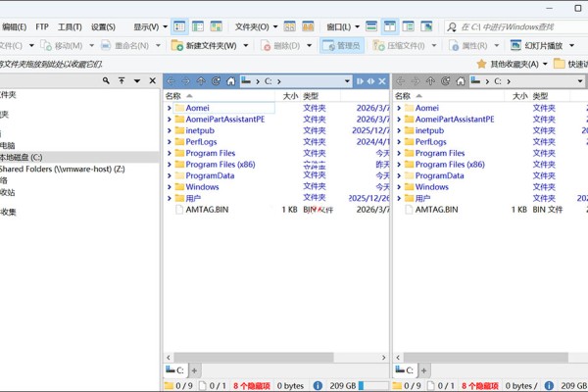Open the dropdown arrow beside 幻灯片播放
Image resolution: width=588 pixels, height=392 pixels.
click(572, 46)
